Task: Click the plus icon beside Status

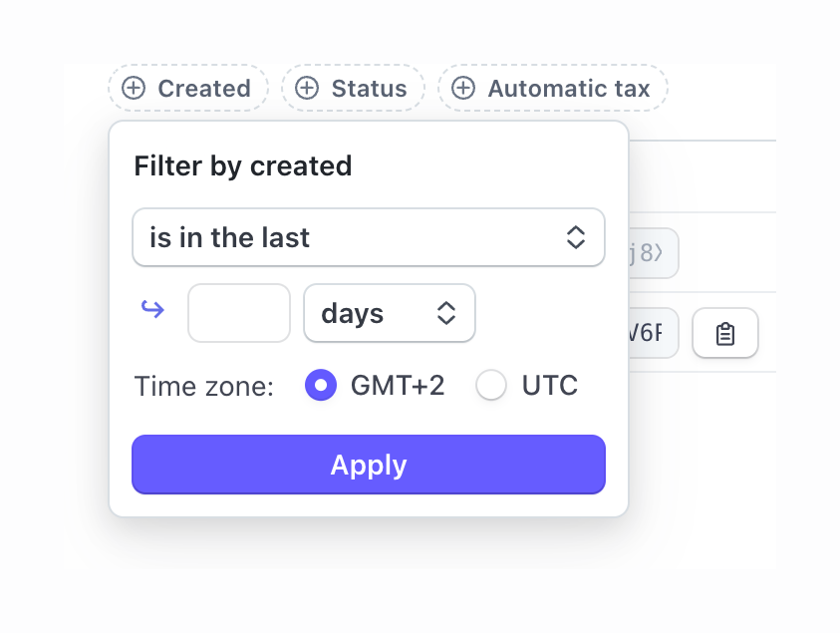Action: pos(307,88)
